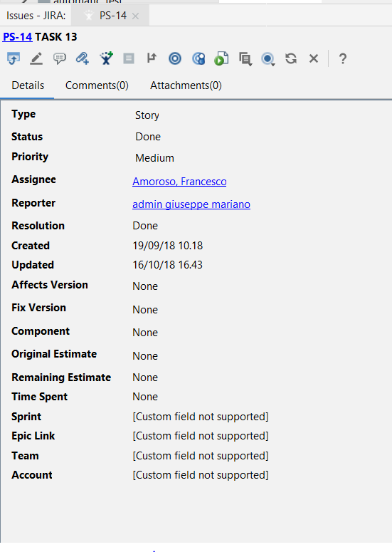Screen dimensions: 392x552
Task: Click the paperclip add attachment icon
Action: [x=83, y=58]
